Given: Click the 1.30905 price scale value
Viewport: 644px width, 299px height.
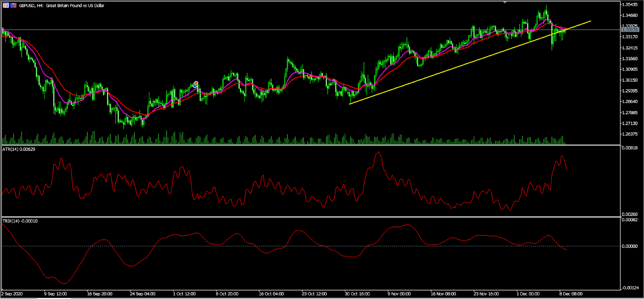Looking at the screenshot, I should (x=630, y=70).
